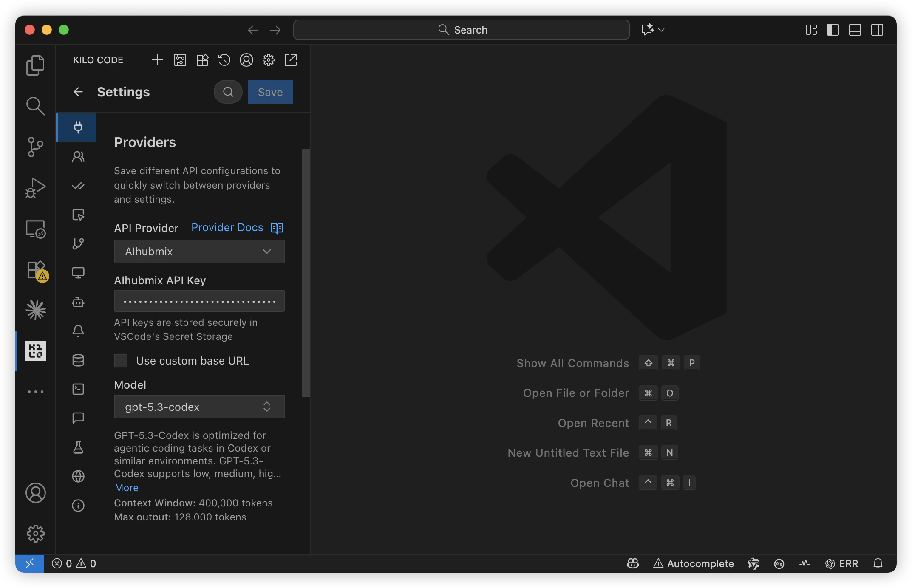
Task: Click the Kilo Code profile icon
Action: [246, 60]
